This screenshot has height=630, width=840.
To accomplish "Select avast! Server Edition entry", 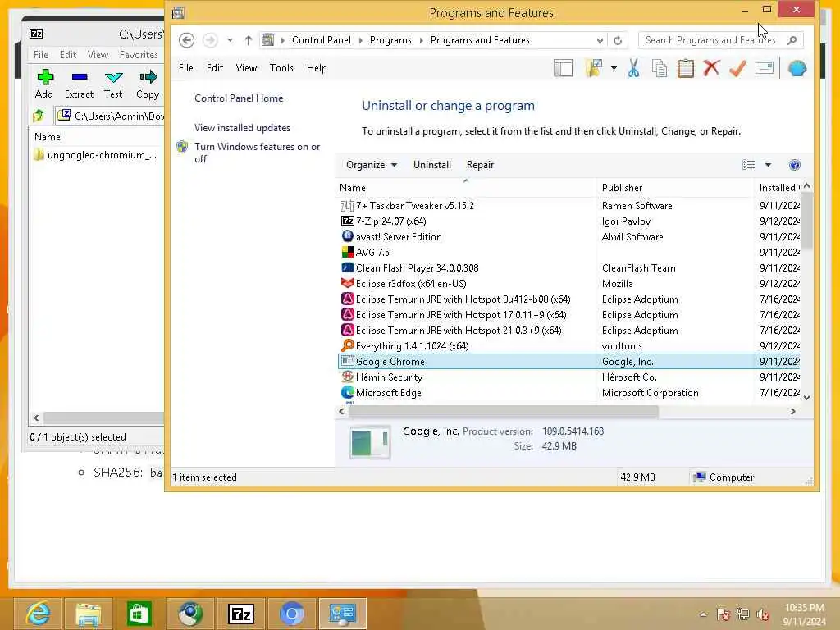I will click(569, 237).
